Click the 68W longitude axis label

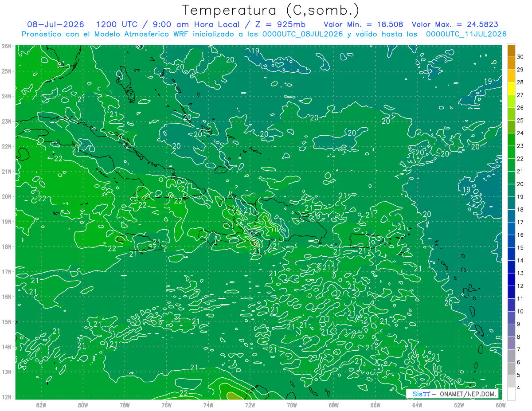(333, 405)
